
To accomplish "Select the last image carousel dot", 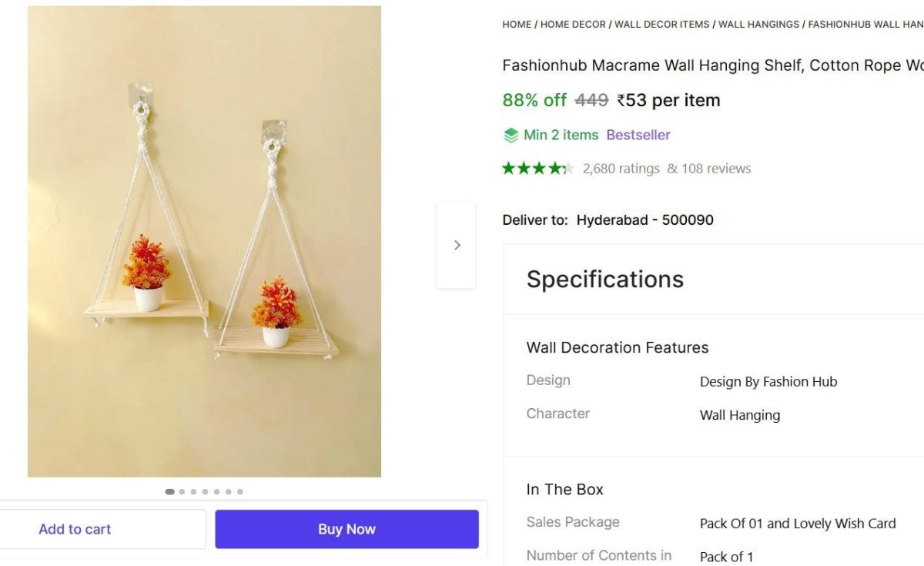I will pos(240,491).
